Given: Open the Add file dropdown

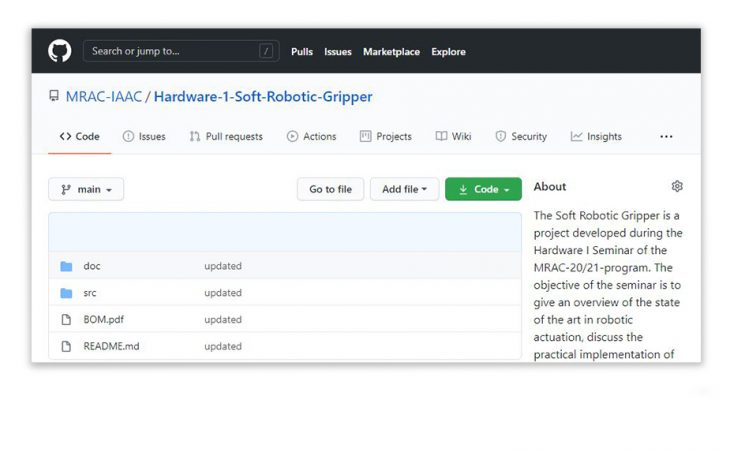Looking at the screenshot, I should [x=404, y=189].
